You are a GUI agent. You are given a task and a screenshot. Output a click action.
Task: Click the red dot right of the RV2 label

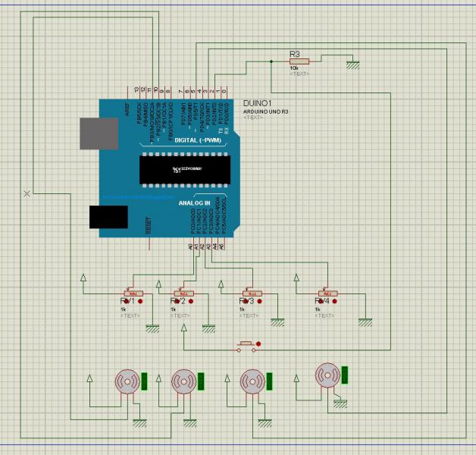tap(191, 301)
